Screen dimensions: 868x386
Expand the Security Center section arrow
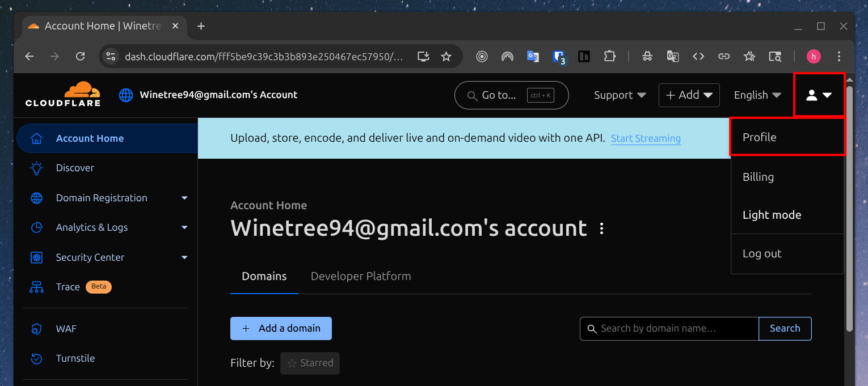184,257
